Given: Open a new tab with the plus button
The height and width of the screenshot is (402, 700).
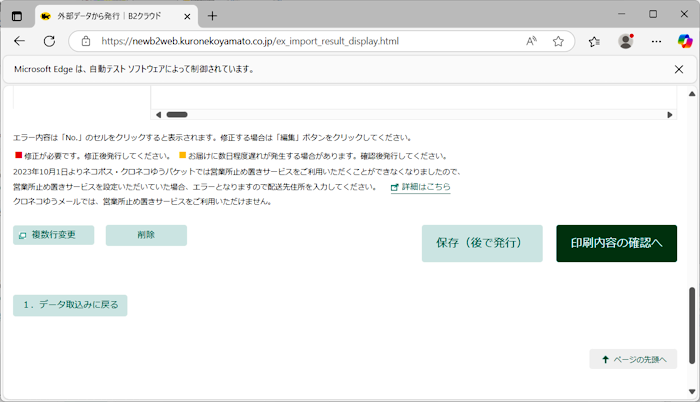Looking at the screenshot, I should click(212, 16).
